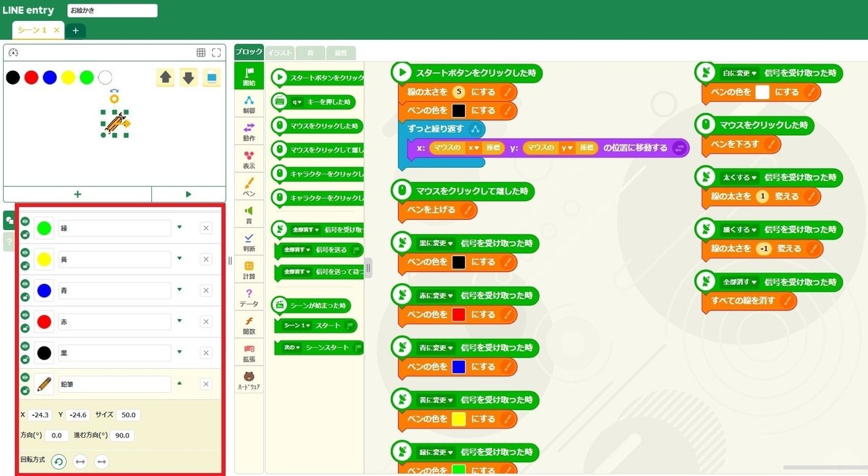Switch to the ブロック tab
The width and height of the screenshot is (868, 476).
(249, 51)
